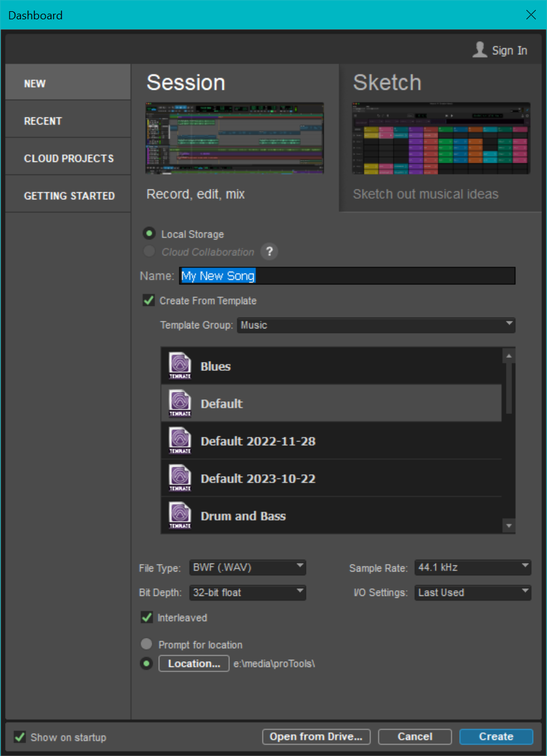
Task: Click the Default 2022-11-28 template icon
Action: tap(180, 441)
